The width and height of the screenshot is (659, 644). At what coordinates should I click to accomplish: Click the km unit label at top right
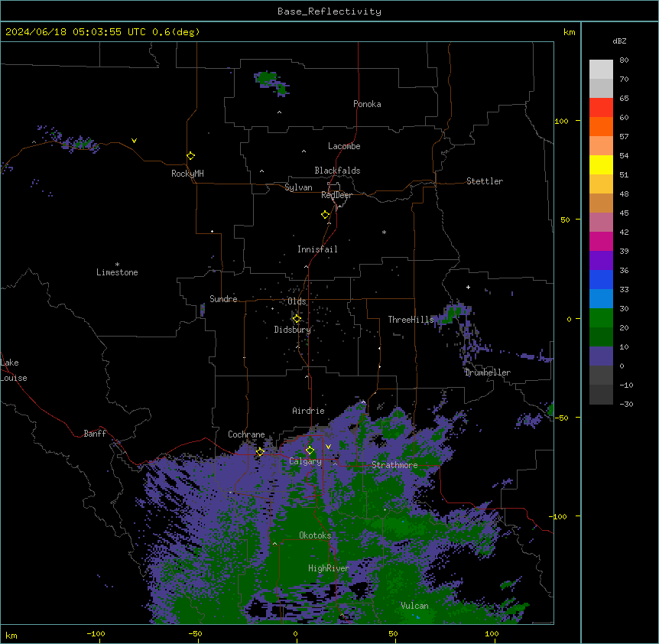(x=570, y=32)
